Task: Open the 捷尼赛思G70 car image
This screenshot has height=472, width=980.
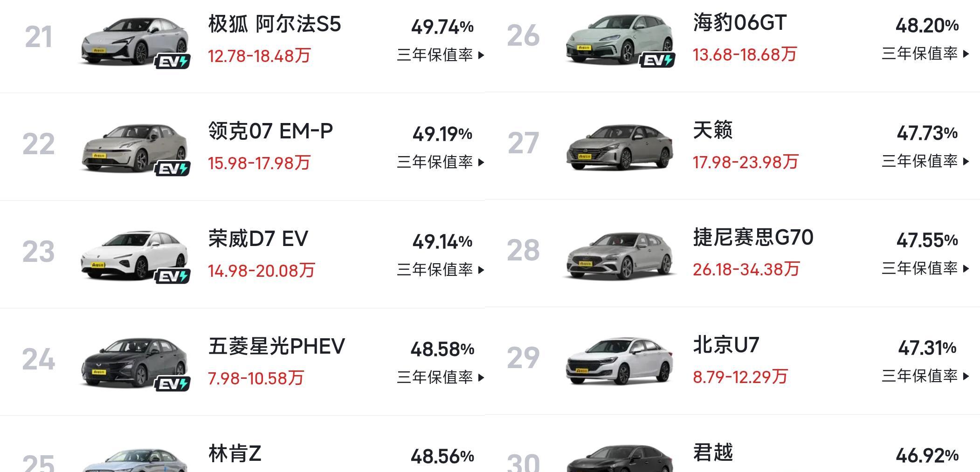Action: (x=620, y=255)
